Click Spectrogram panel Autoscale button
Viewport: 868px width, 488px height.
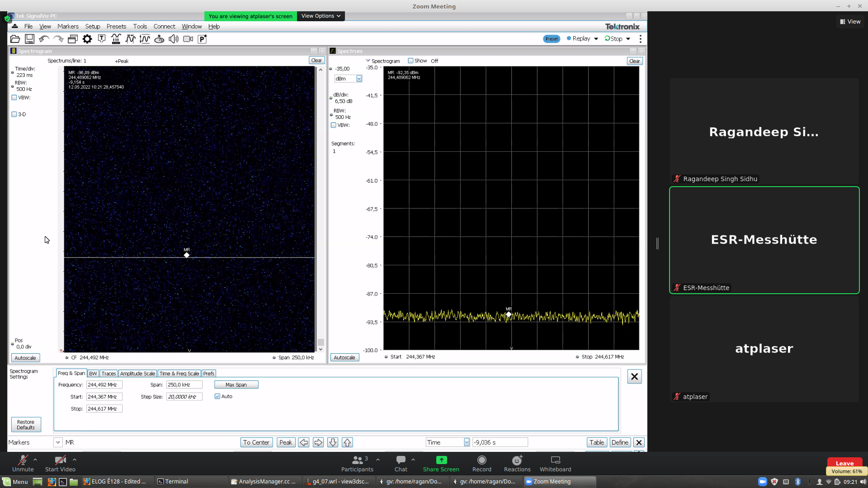tap(25, 358)
